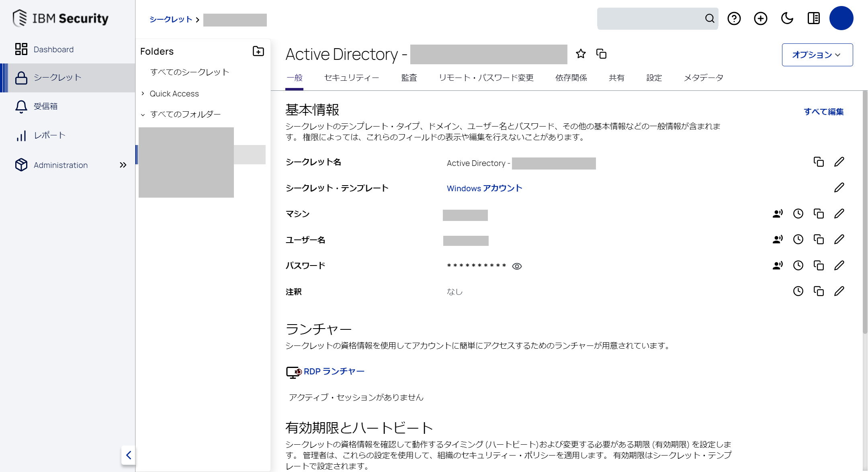Expand Quick Access folder
868x472 pixels.
[143, 94]
